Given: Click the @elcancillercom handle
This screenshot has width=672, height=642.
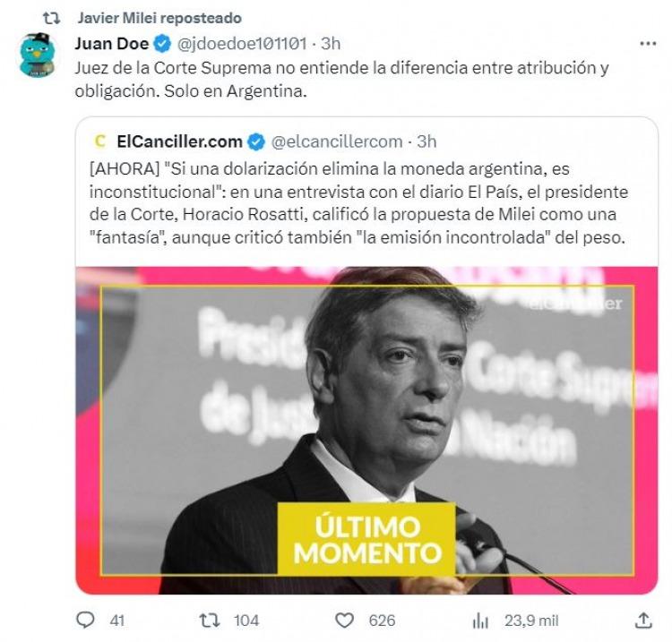Looking at the screenshot, I should (x=337, y=141).
